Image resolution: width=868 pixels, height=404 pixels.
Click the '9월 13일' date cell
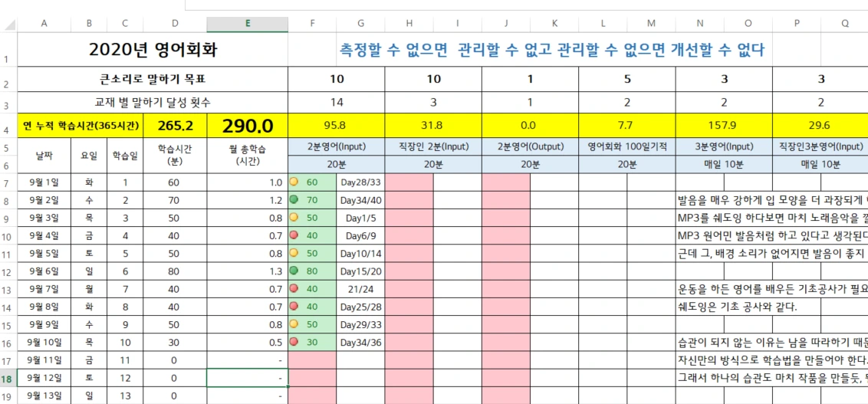coord(44,396)
